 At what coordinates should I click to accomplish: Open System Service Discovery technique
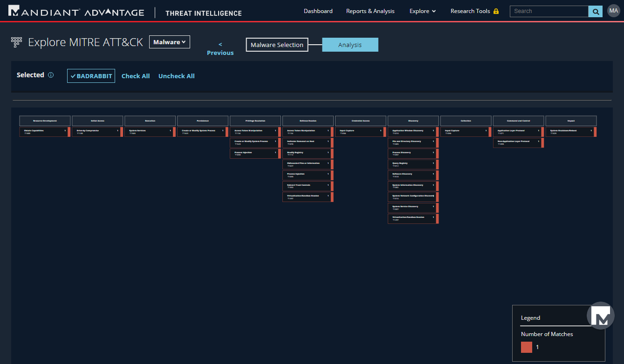[413, 208]
